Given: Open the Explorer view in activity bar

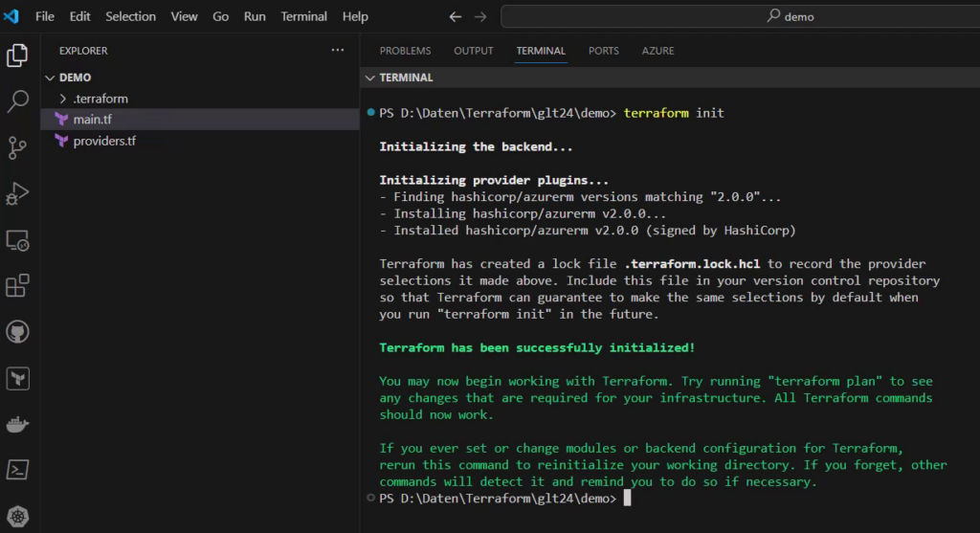Looking at the screenshot, I should click(17, 56).
